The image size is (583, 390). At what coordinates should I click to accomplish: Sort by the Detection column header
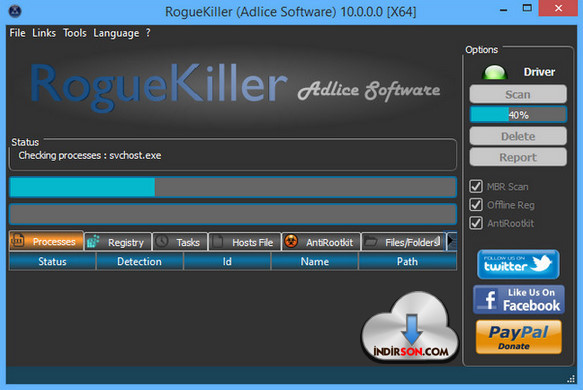coord(139,261)
